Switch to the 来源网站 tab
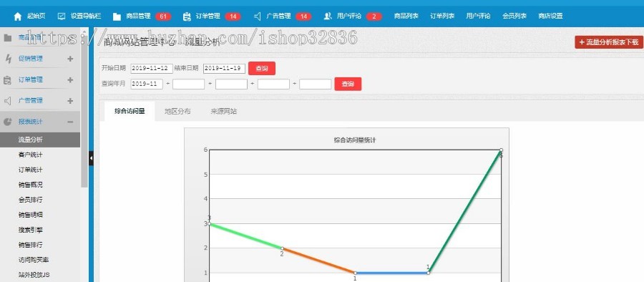Viewport: 644px width, 282px height. click(x=224, y=111)
